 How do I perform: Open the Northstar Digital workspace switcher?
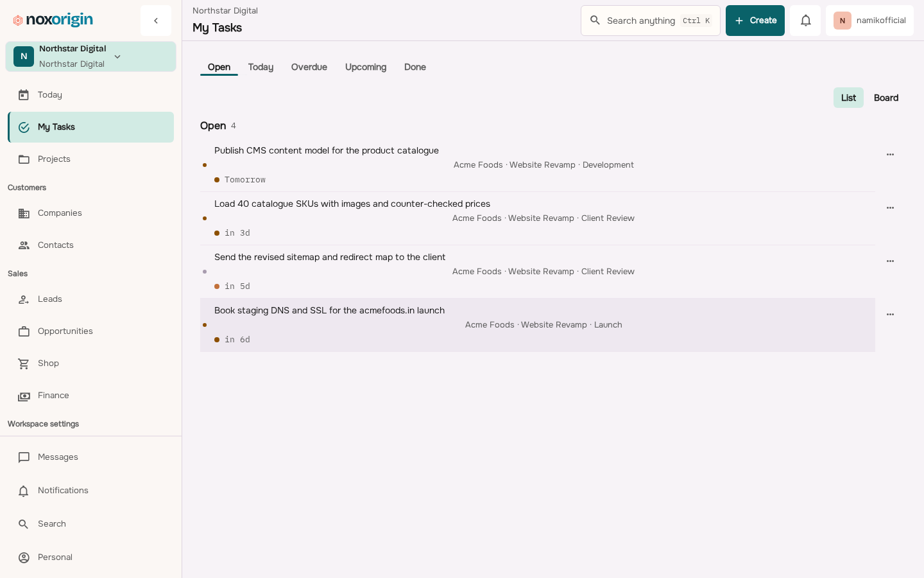[x=90, y=57]
